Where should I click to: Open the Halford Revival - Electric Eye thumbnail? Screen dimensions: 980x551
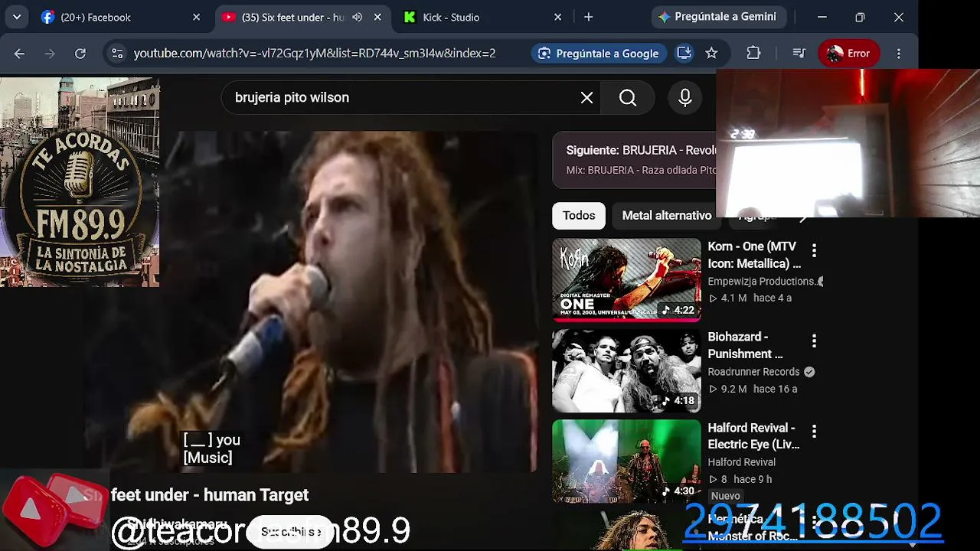click(x=626, y=461)
